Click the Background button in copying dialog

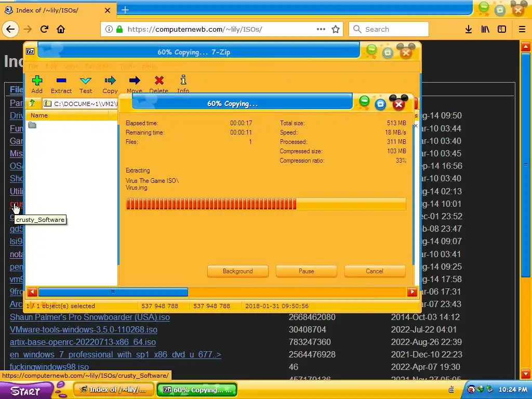click(238, 271)
